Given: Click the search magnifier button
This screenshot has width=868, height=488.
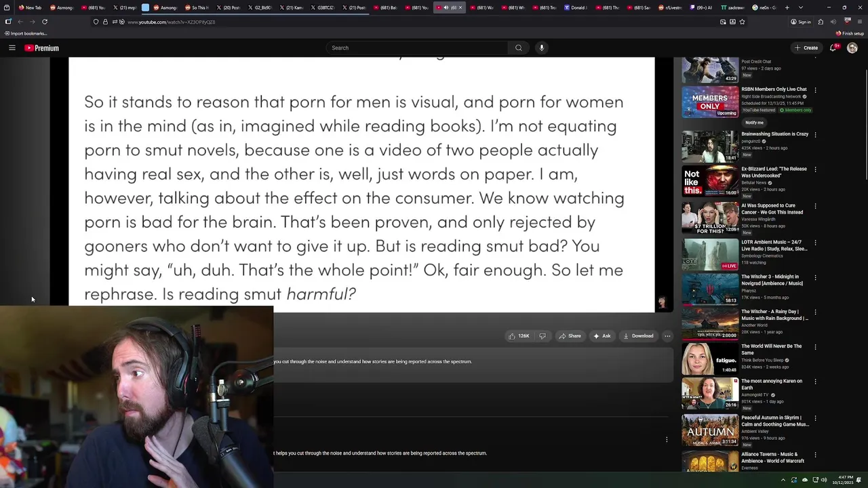Looking at the screenshot, I should pyautogui.click(x=519, y=48).
